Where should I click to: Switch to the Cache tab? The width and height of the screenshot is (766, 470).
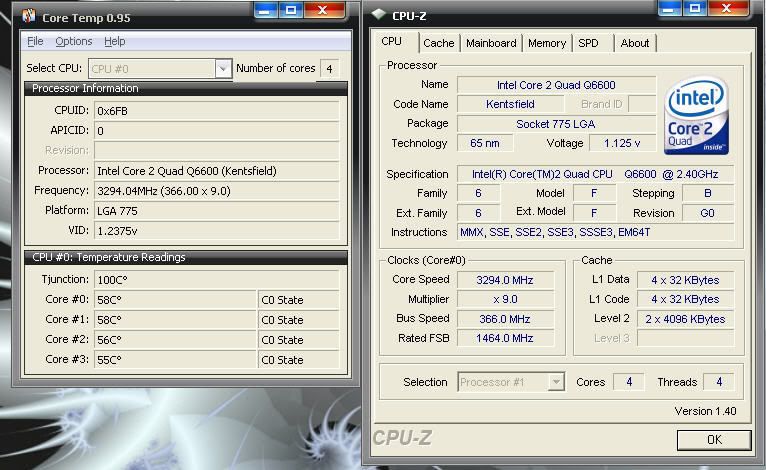[x=439, y=43]
